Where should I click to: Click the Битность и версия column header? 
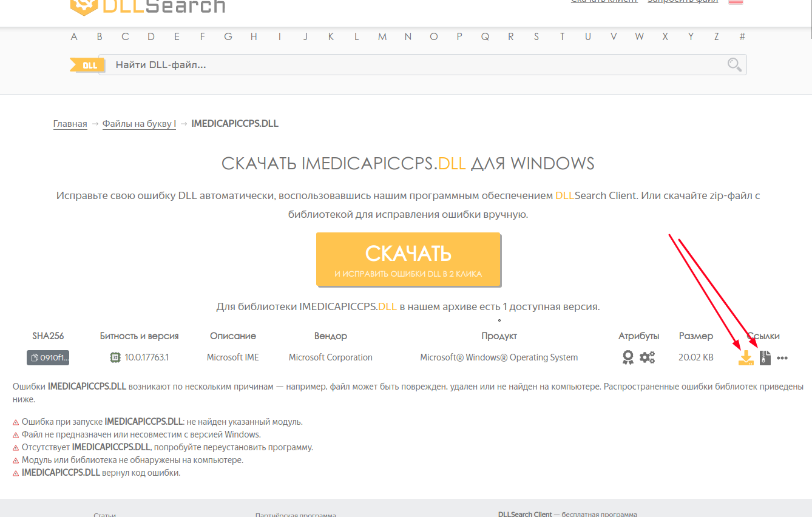[140, 336]
